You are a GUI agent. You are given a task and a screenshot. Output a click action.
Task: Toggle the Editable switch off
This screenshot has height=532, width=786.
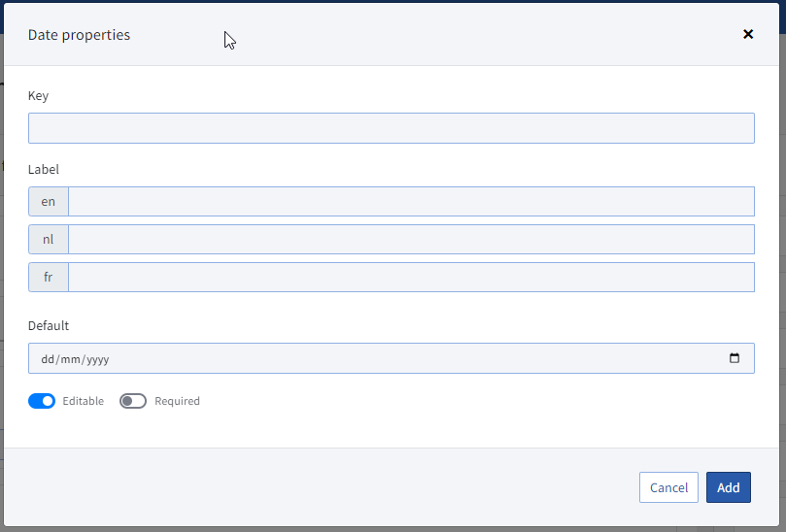pyautogui.click(x=42, y=401)
